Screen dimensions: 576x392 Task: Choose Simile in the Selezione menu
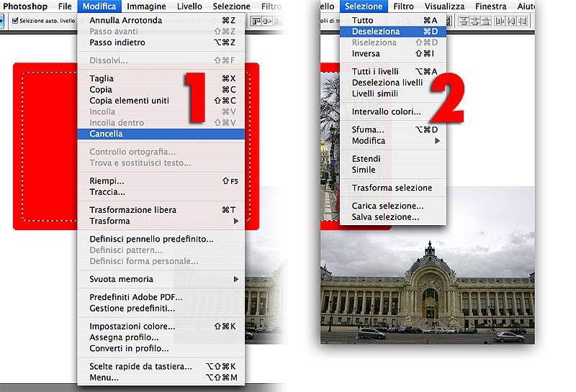pyautogui.click(x=393, y=170)
